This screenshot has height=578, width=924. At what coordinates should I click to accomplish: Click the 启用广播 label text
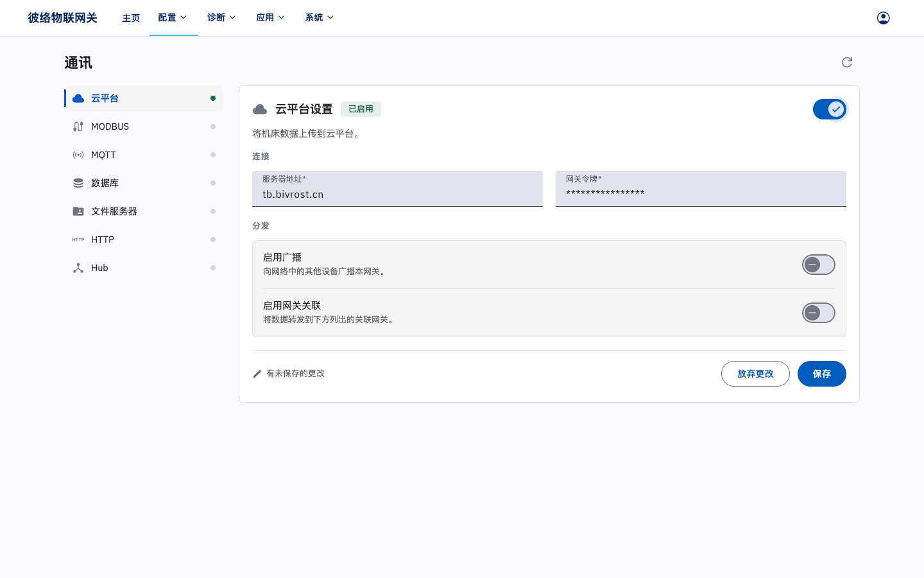(x=282, y=258)
